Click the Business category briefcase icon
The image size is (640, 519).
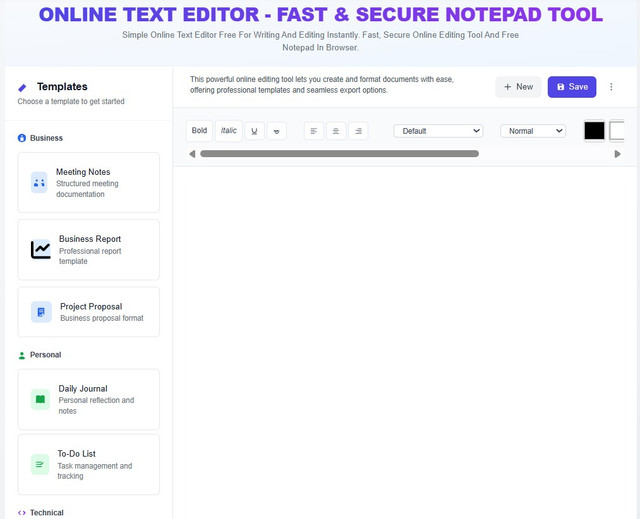(x=22, y=138)
